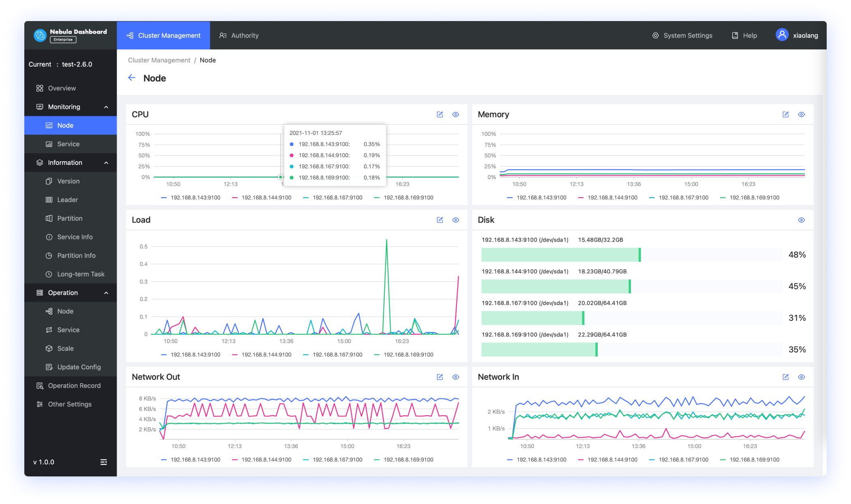Open the Service monitoring page in sidebar
This screenshot has height=504, width=851.
(x=68, y=144)
